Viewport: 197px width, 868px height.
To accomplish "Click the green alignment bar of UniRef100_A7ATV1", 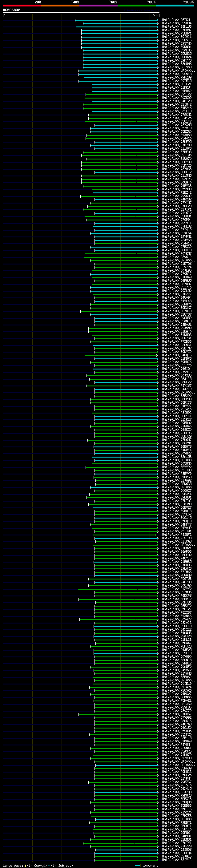I will 121,843.
